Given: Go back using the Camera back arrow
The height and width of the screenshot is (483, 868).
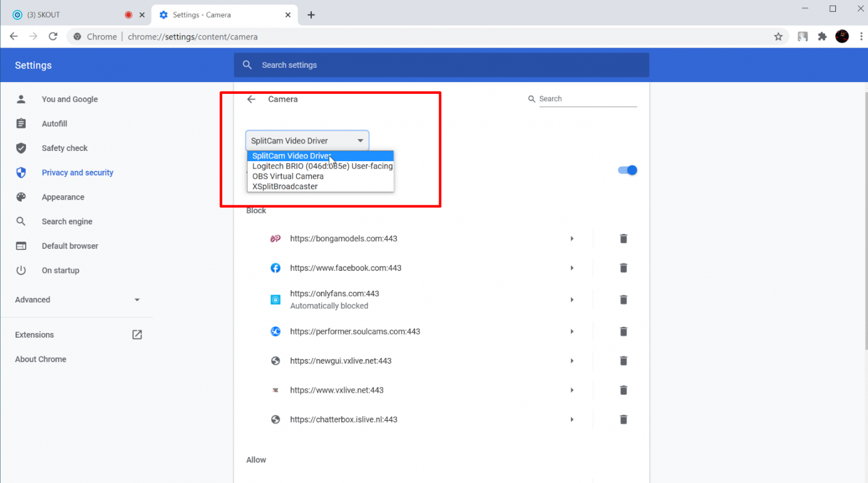Looking at the screenshot, I should coord(251,99).
